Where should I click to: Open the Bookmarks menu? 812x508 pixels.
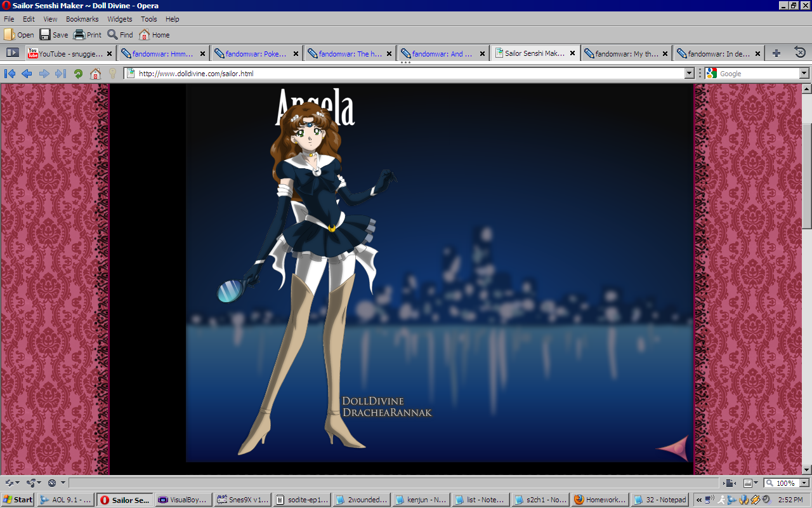82,19
